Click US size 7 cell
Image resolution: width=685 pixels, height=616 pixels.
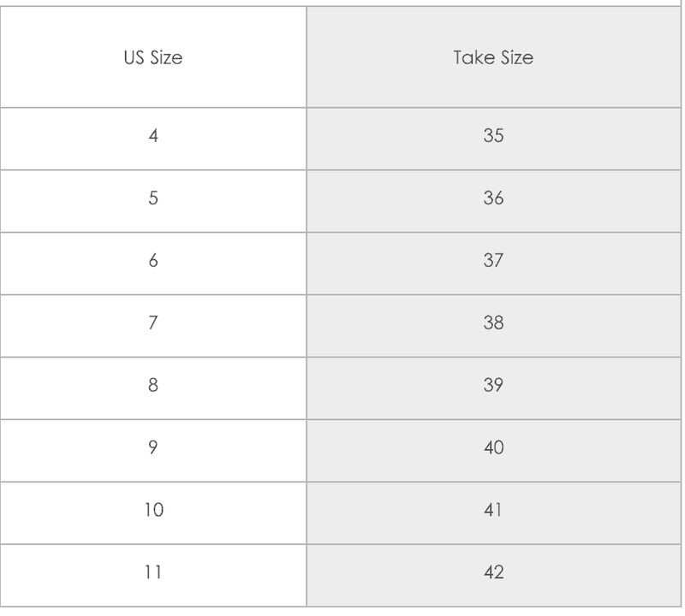153,326
